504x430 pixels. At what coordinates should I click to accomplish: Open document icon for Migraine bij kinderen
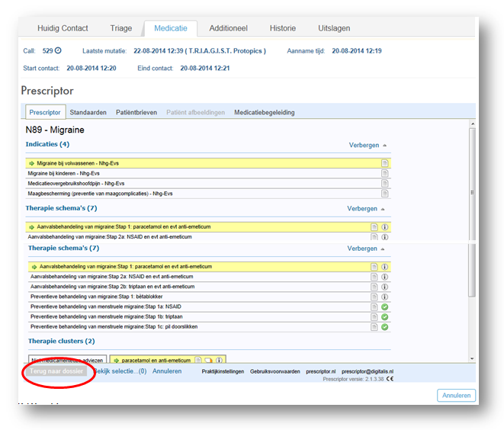tap(384, 173)
